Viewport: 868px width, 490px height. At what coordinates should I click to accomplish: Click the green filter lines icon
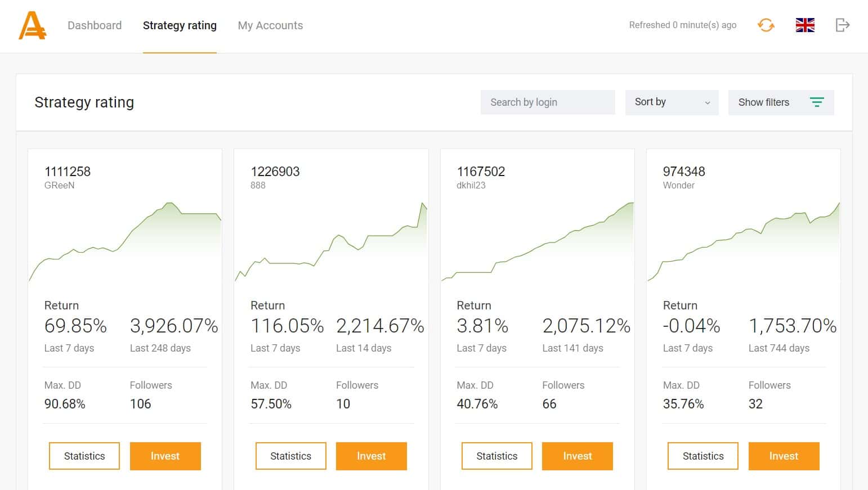pos(817,102)
